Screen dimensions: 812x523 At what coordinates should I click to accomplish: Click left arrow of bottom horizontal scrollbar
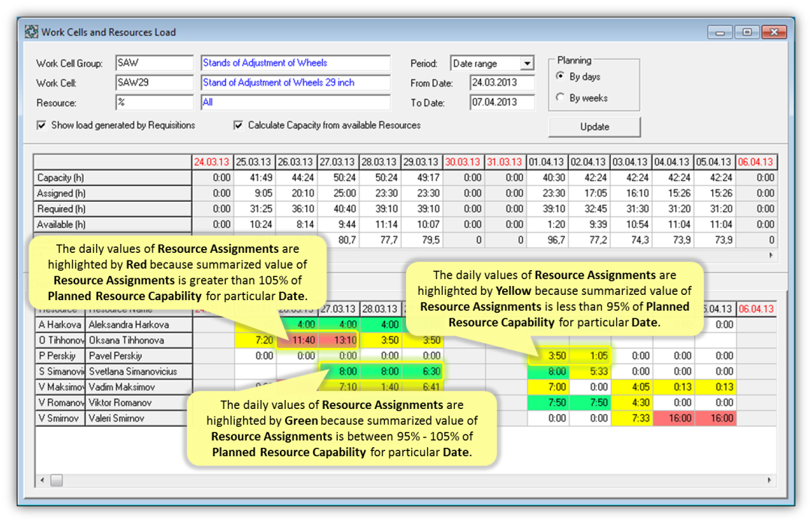point(42,480)
